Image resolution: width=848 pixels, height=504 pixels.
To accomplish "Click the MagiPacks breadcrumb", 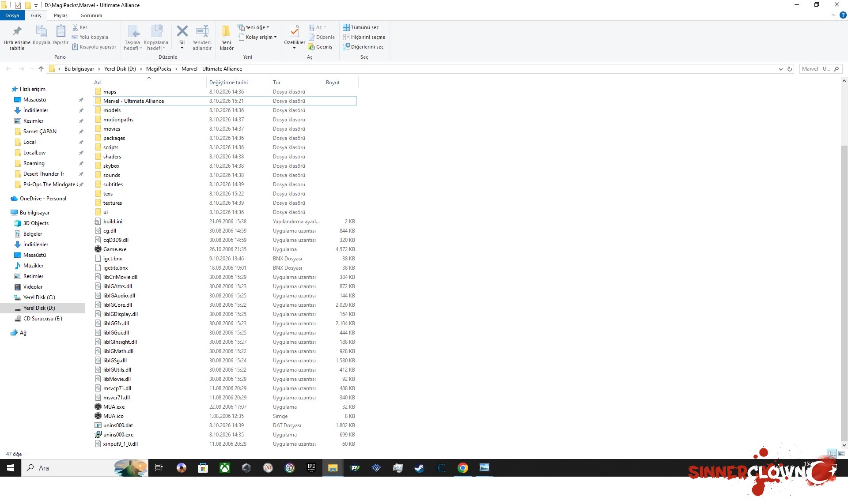I will click(159, 69).
